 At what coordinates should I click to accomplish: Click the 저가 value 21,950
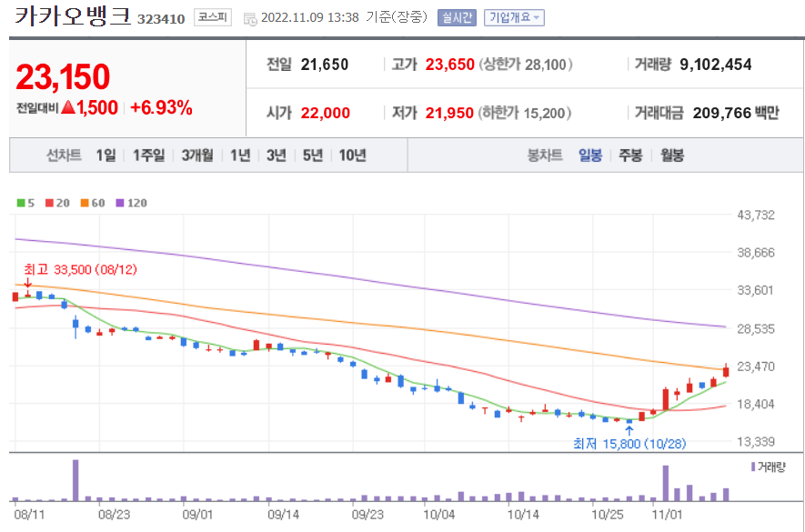pos(449,113)
